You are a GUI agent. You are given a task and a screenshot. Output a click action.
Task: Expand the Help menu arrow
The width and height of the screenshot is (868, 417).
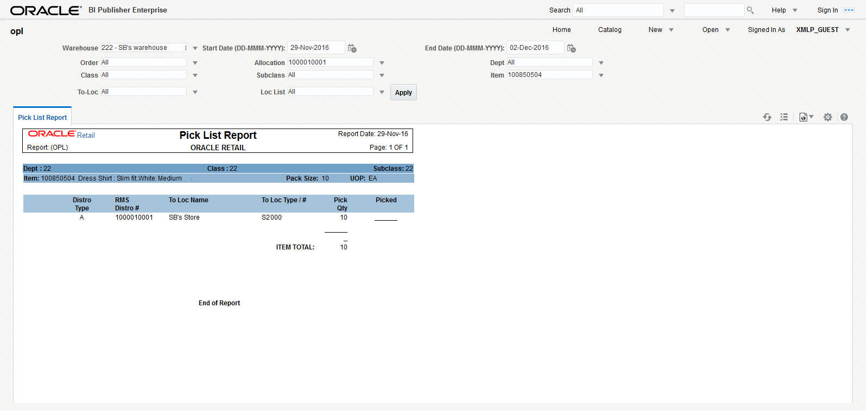795,10
